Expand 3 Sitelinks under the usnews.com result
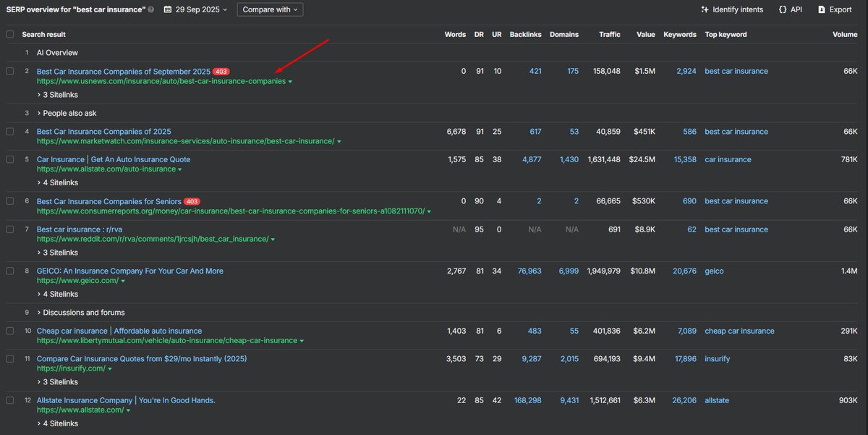 click(57, 95)
